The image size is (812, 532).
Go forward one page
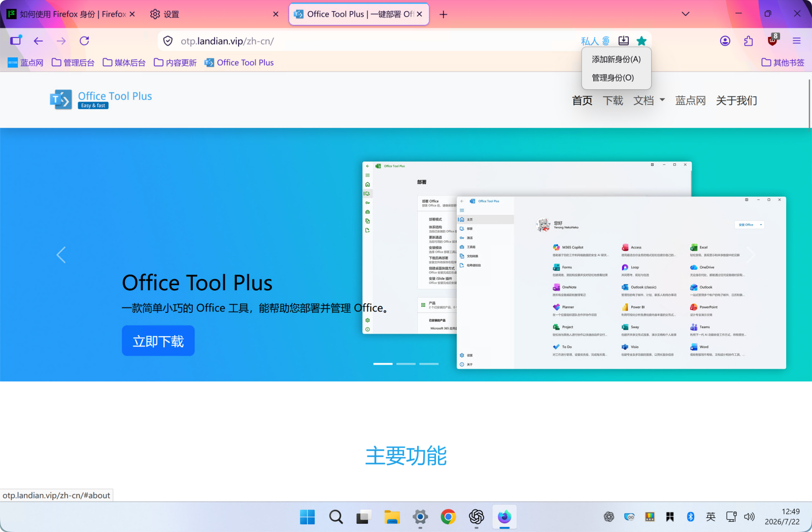[x=61, y=41]
